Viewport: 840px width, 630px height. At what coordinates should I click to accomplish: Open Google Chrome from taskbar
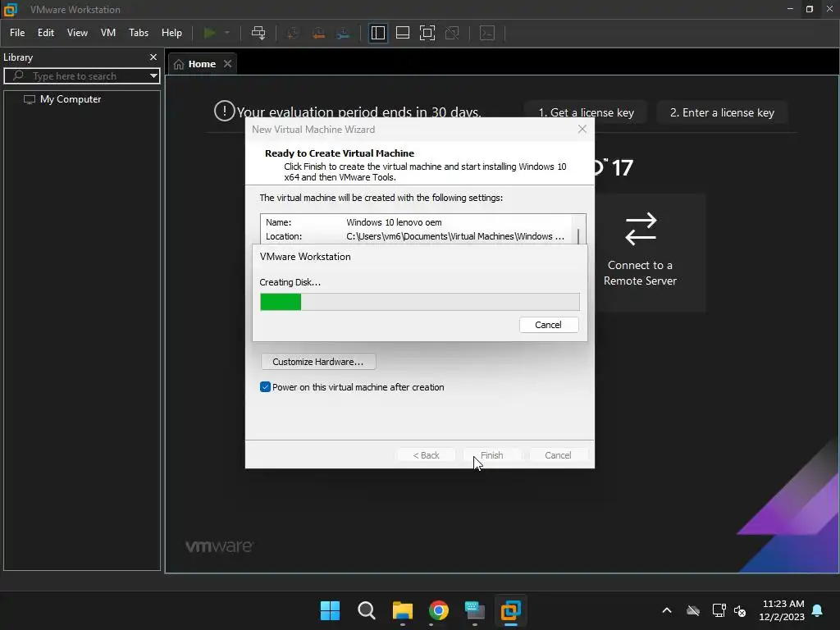coord(439,610)
